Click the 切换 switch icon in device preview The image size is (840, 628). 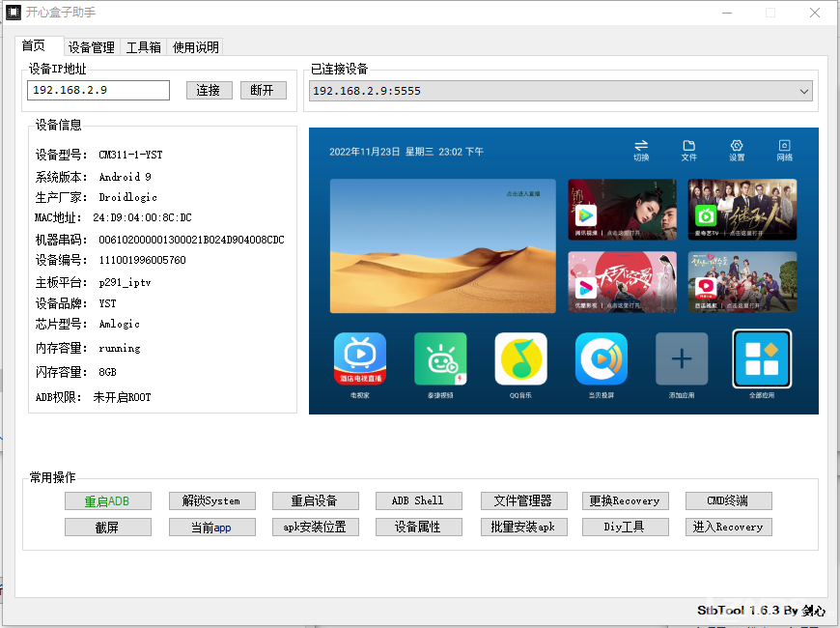(x=641, y=150)
